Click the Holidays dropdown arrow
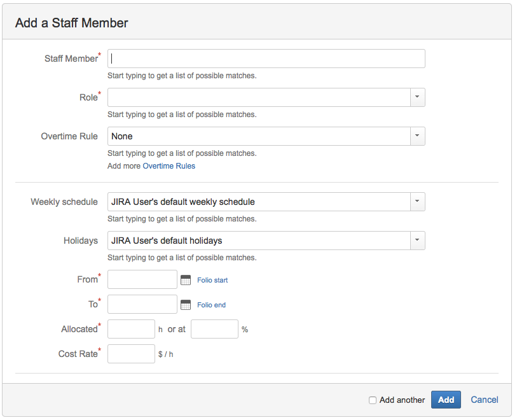 click(x=417, y=240)
